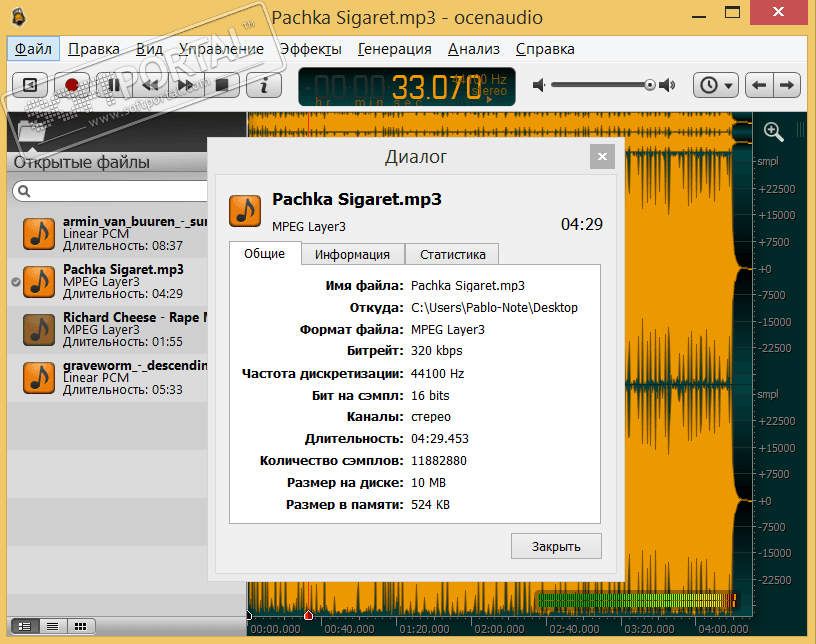
Task: Open the Управление menu
Action: click(221, 49)
